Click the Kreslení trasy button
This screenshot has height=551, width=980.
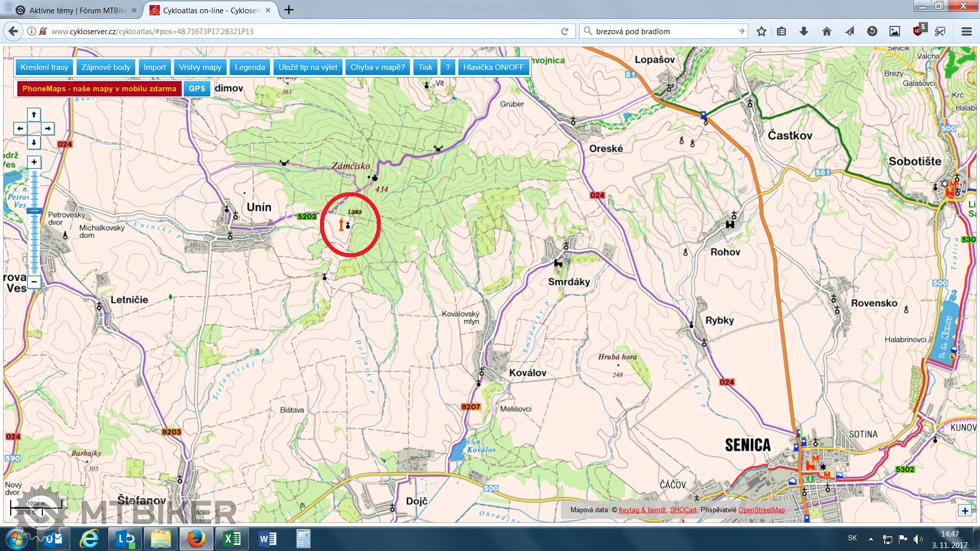click(44, 67)
